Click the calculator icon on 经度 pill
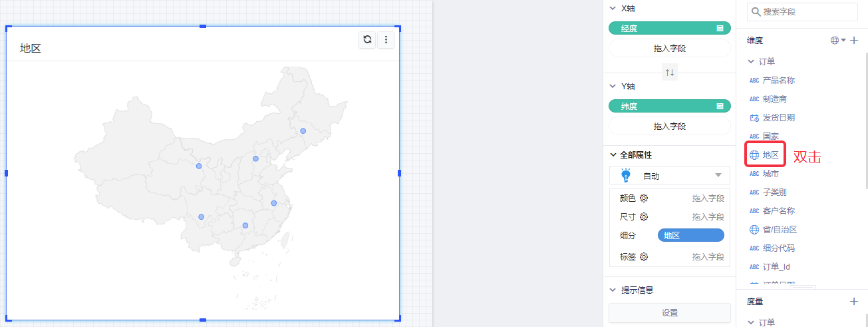 (720, 29)
